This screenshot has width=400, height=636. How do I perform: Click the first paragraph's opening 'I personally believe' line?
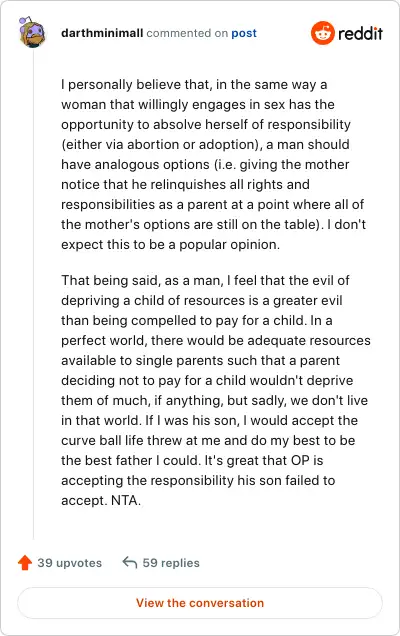click(x=194, y=85)
